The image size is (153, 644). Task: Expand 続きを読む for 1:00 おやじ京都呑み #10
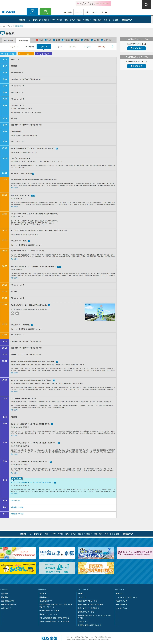[14, 435]
